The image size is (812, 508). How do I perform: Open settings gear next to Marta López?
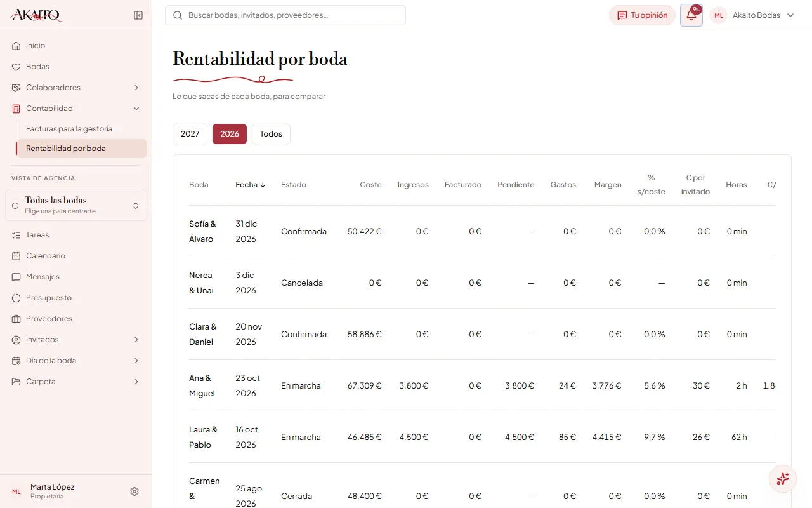pyautogui.click(x=134, y=491)
